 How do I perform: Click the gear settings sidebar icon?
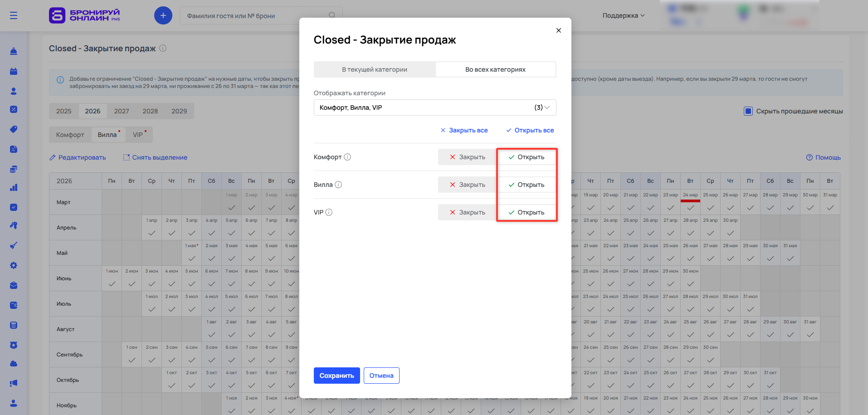pyautogui.click(x=14, y=265)
